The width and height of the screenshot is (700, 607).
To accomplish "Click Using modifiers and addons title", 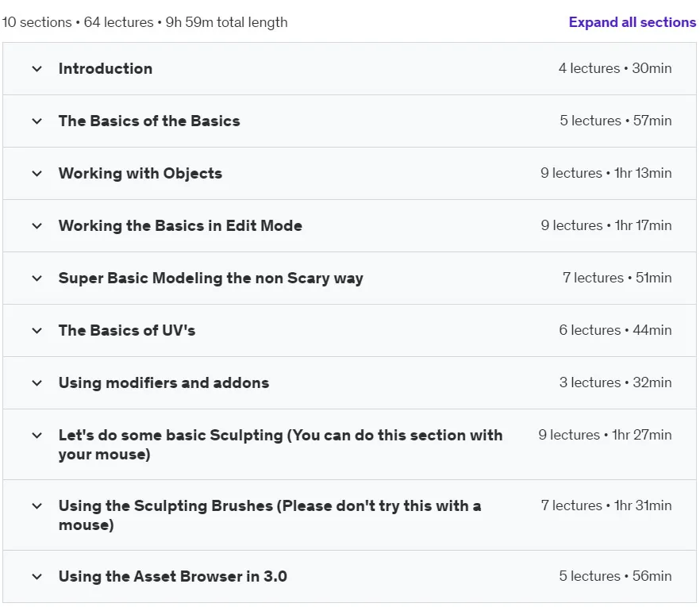I will point(163,382).
